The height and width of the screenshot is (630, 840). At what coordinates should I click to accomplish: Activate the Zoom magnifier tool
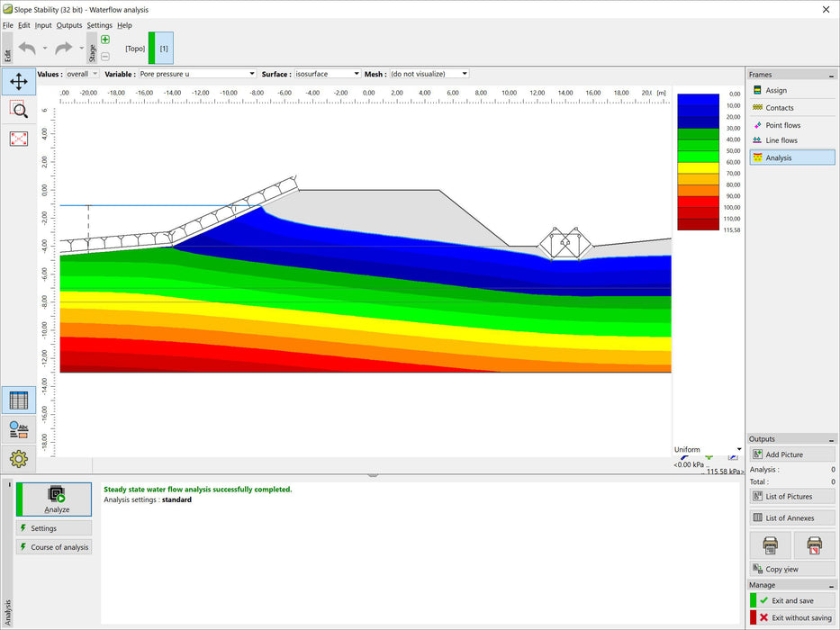(19, 110)
